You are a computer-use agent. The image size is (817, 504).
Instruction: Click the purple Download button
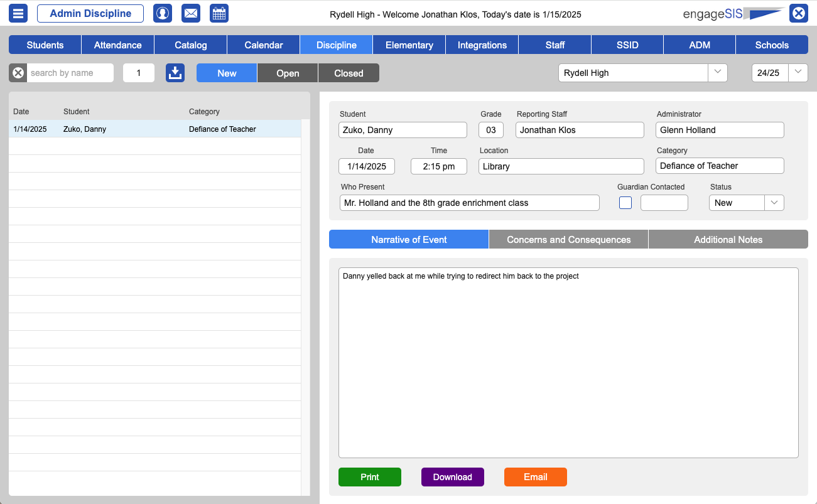point(453,477)
